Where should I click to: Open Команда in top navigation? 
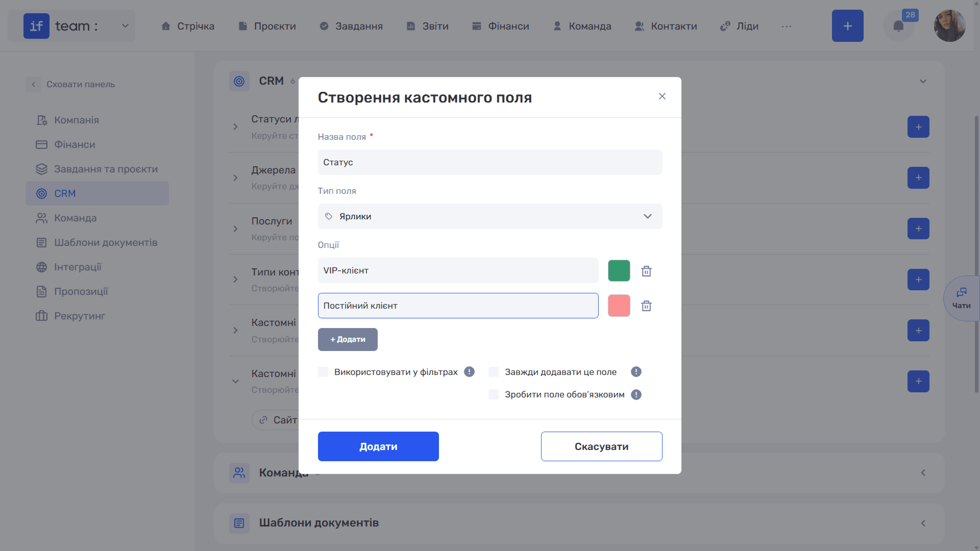[x=582, y=26]
